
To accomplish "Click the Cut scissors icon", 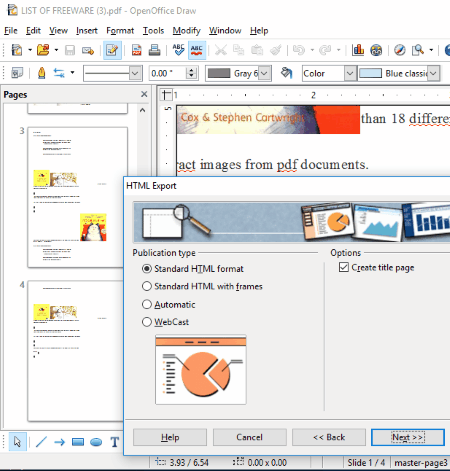I will click(x=220, y=50).
